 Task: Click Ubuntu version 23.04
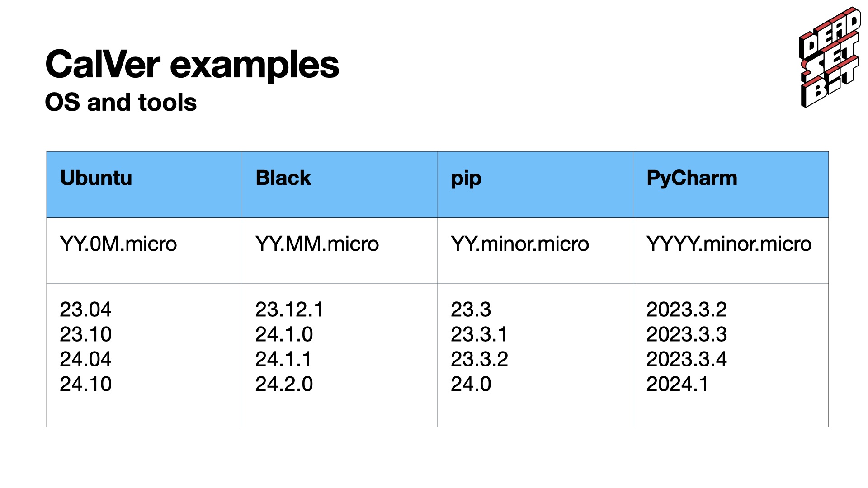point(85,310)
